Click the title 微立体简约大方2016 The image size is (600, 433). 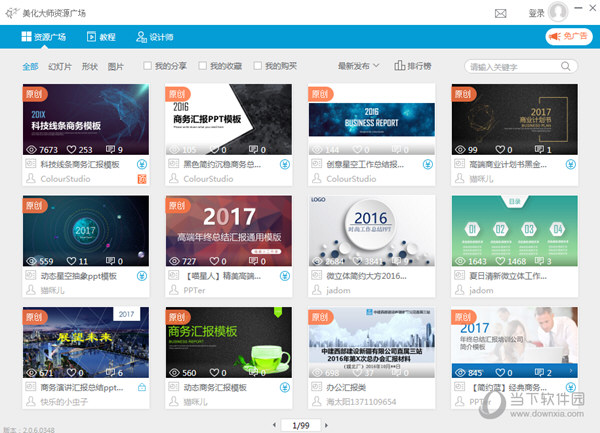366,276
